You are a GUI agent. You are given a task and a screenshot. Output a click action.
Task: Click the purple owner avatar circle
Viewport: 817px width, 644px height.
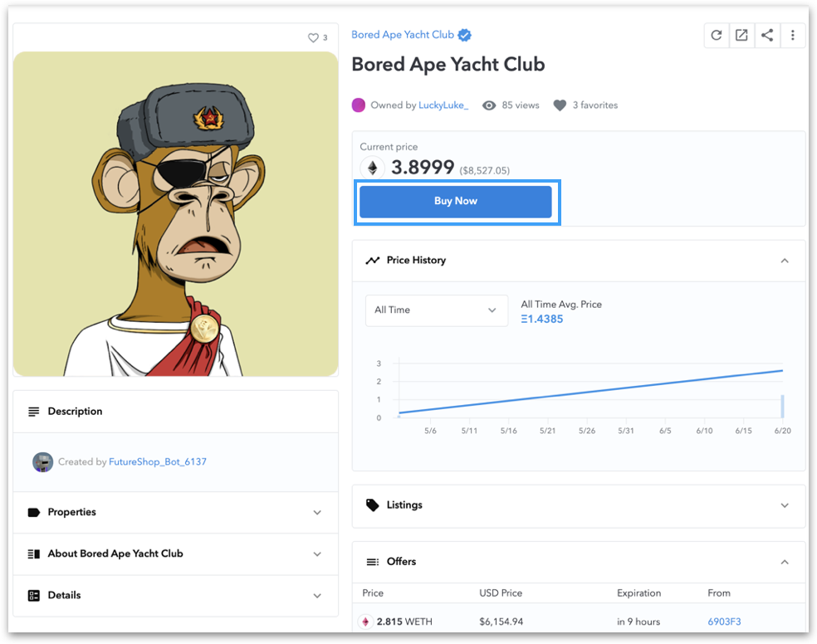click(359, 105)
